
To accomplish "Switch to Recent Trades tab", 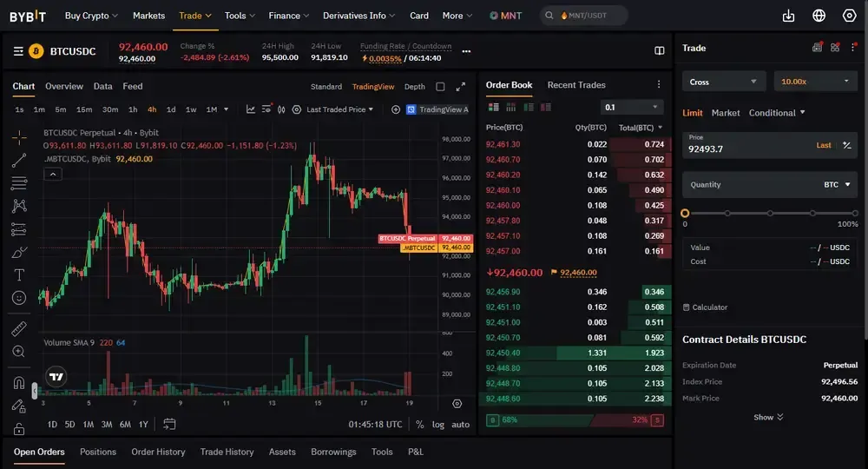I will coord(576,85).
